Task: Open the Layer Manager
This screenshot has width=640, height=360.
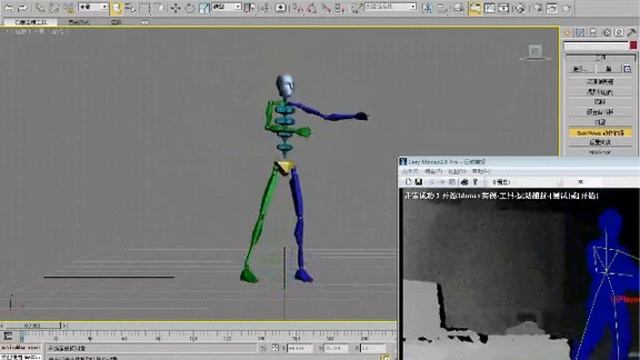Action: [459, 8]
